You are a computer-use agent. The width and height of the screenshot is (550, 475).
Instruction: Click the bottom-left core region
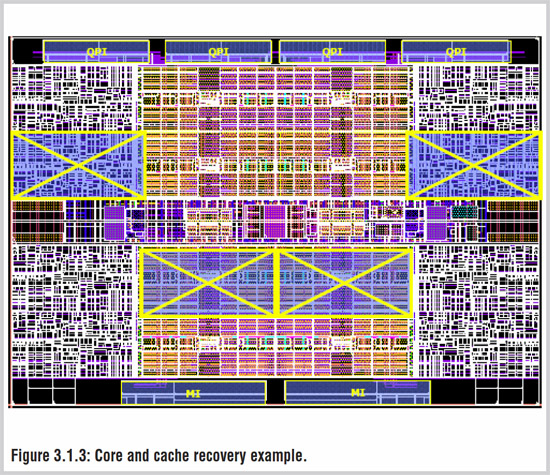[x=73, y=311]
